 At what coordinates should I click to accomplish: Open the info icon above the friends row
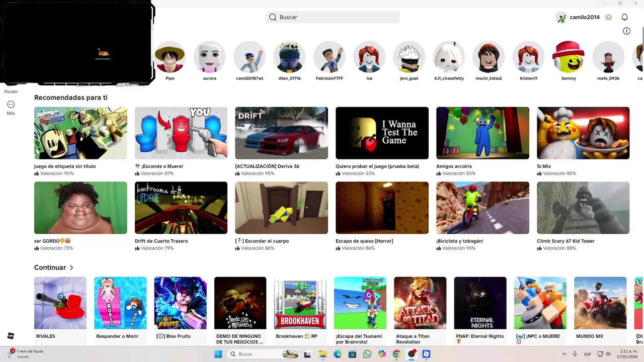click(626, 31)
